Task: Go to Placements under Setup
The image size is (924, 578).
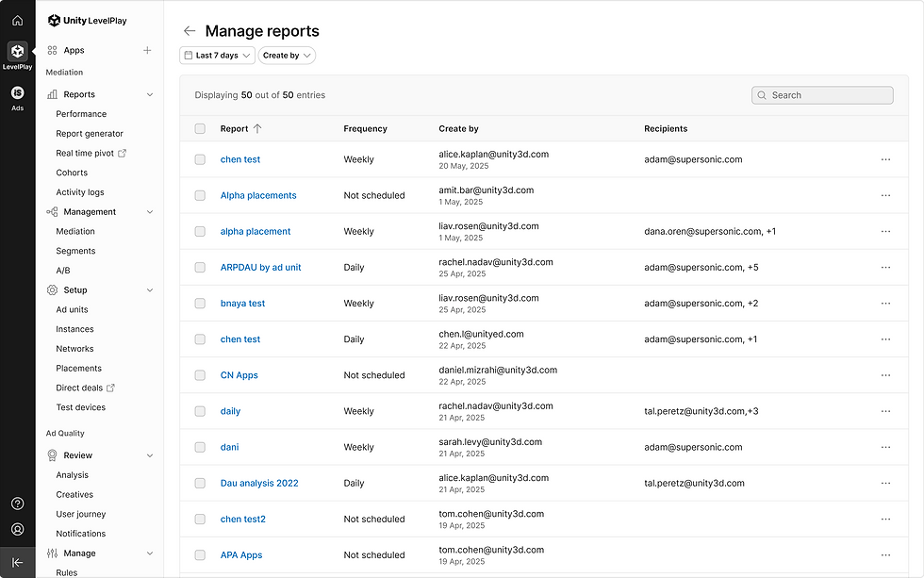Action: coord(79,369)
